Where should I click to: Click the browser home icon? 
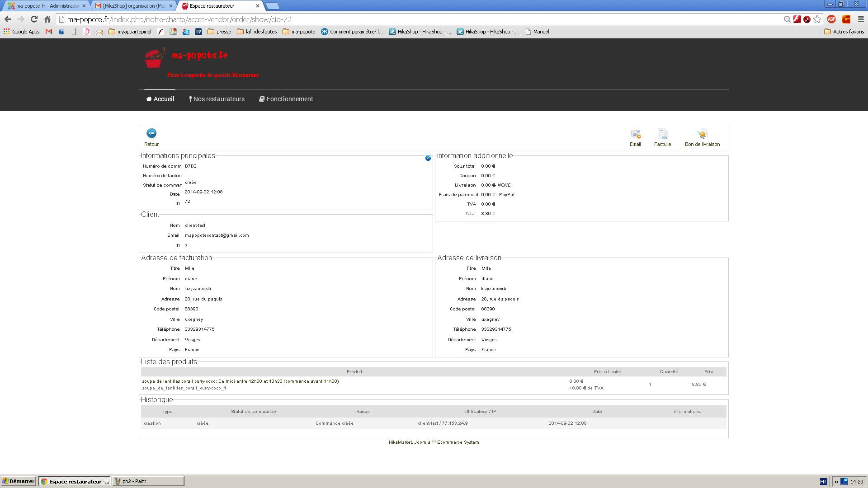click(x=47, y=19)
